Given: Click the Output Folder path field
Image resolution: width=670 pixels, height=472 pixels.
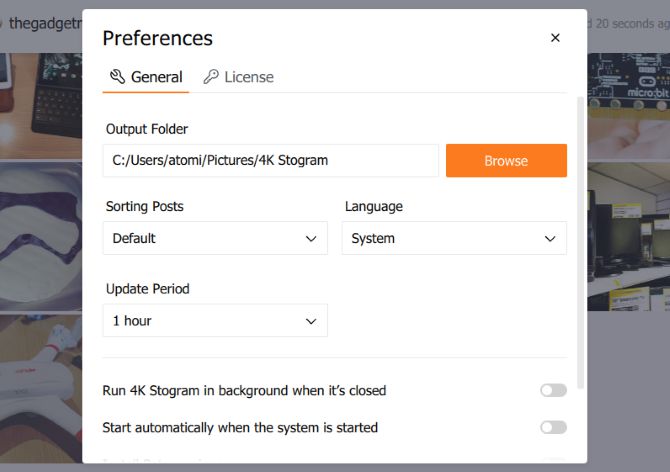Looking at the screenshot, I should pyautogui.click(x=270, y=161).
